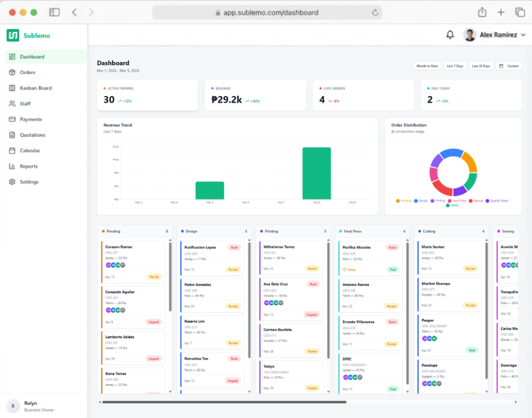Open Orders from the sidebar

tap(46, 72)
